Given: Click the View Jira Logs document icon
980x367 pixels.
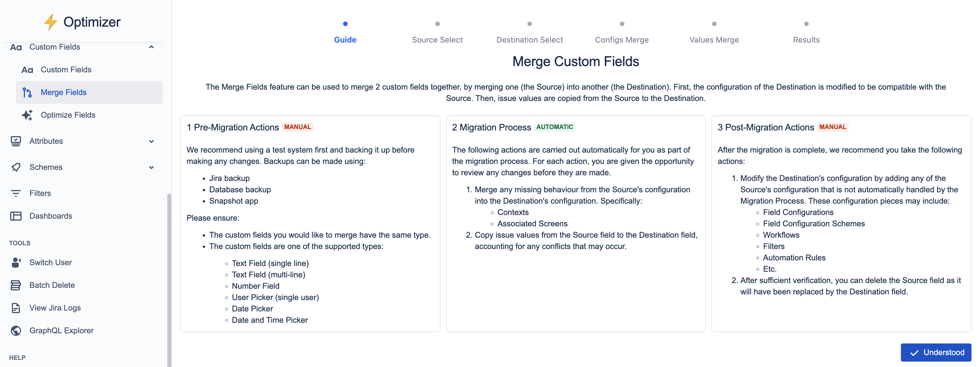Looking at the screenshot, I should click(x=16, y=308).
